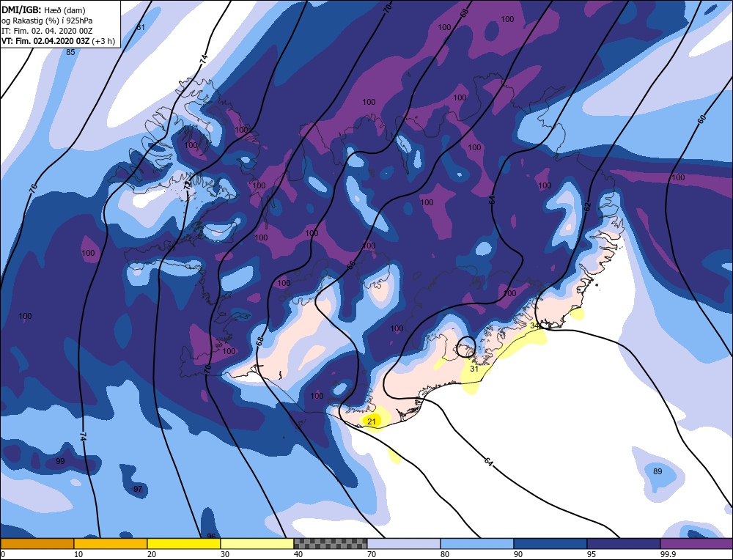733x560 pixels.
Task: Click the humidity value '89' on the map
Action: click(658, 471)
